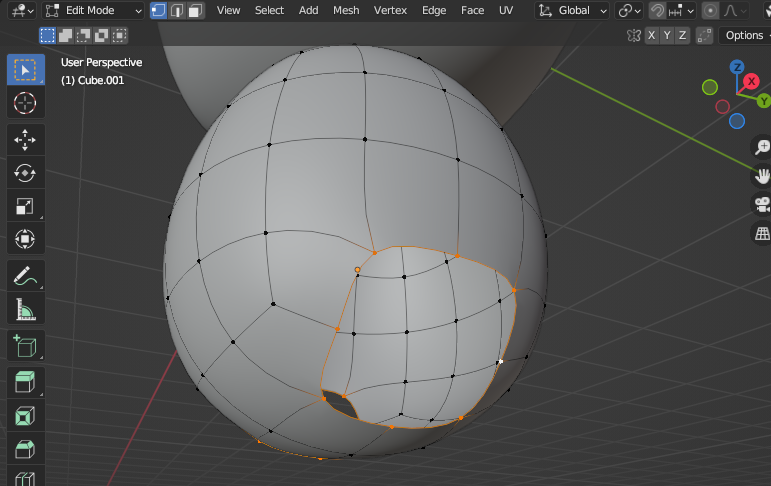The width and height of the screenshot is (771, 486).
Task: Activate the combined Transform tool
Action: pos(26,239)
